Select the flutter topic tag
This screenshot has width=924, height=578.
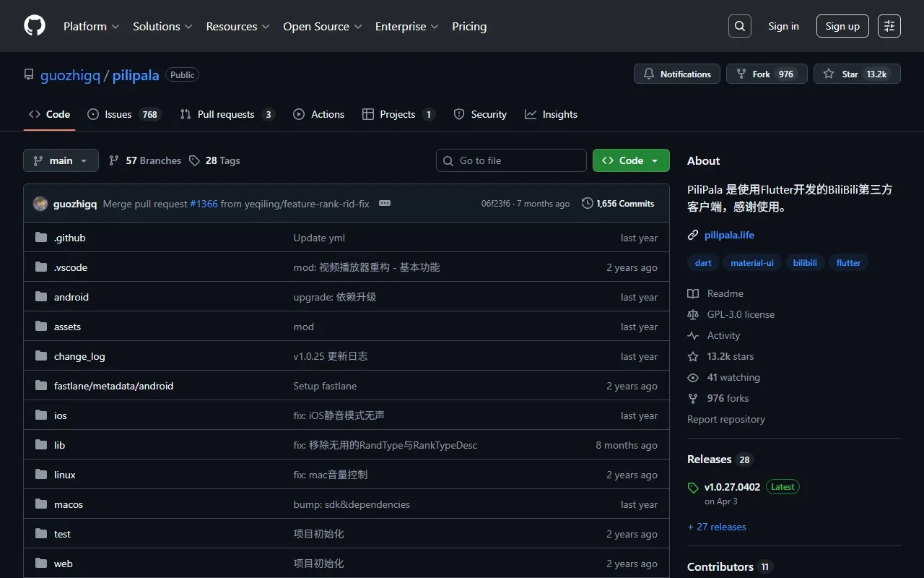848,263
